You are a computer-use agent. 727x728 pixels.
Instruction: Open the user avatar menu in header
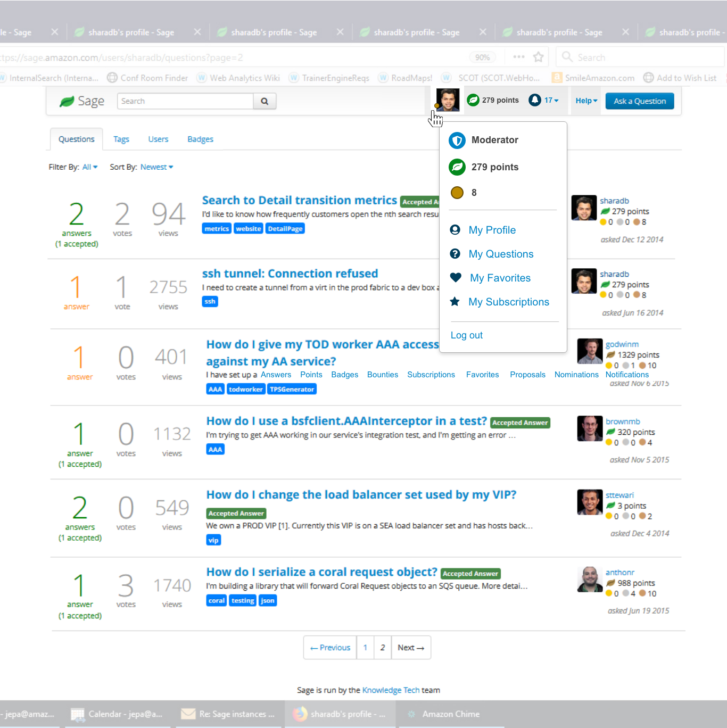[x=448, y=100]
